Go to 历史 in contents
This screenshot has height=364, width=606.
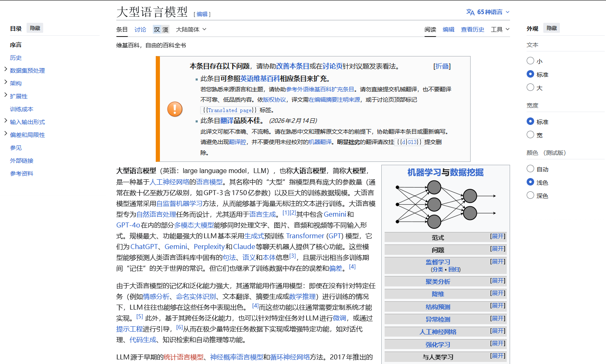[x=16, y=58]
